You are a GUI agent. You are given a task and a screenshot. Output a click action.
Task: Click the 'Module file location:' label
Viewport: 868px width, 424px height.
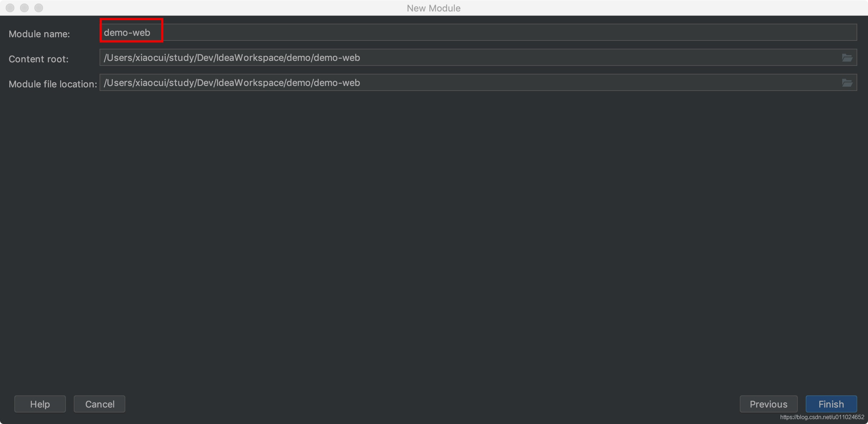pyautogui.click(x=53, y=84)
